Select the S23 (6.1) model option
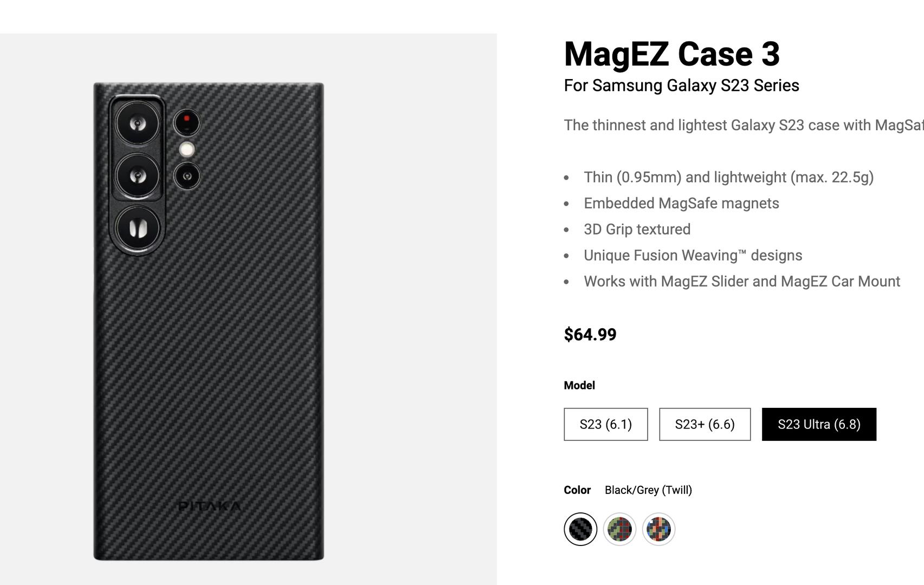This screenshot has height=585, width=924. point(605,424)
